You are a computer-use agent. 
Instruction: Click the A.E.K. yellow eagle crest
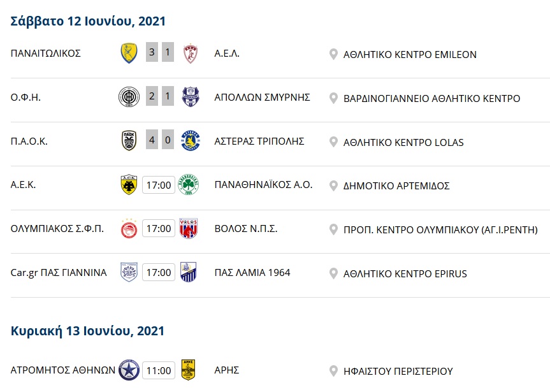point(129,185)
